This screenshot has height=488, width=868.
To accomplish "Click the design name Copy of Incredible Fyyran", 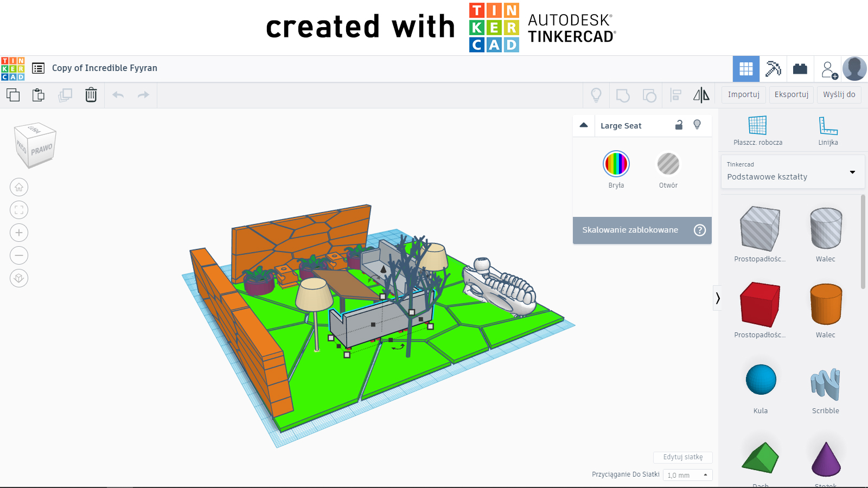I will (105, 68).
